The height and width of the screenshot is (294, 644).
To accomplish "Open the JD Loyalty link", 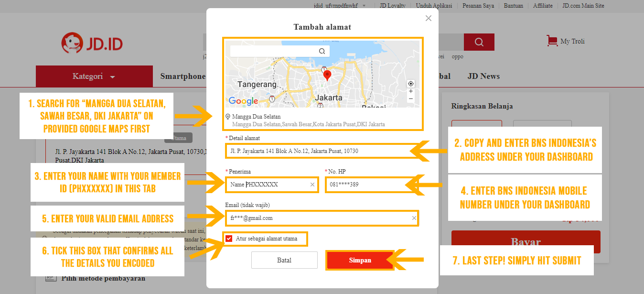I will [392, 6].
